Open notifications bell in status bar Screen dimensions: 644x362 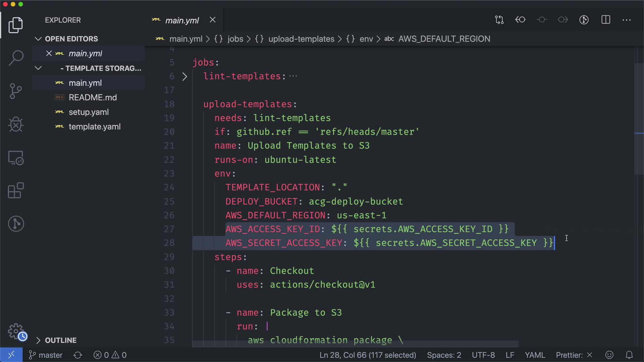point(629,355)
